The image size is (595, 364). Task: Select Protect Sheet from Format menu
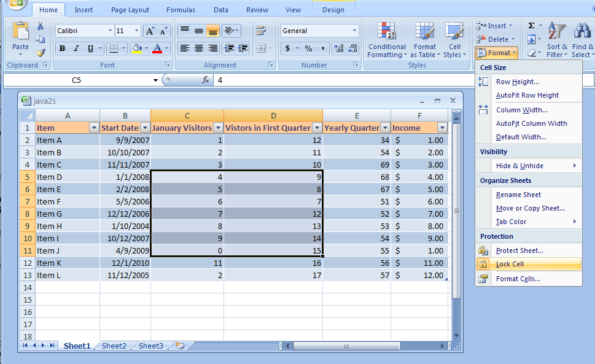tap(519, 250)
